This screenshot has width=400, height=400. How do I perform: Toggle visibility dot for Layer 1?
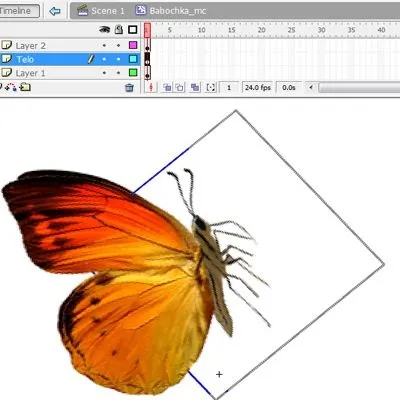click(x=104, y=73)
